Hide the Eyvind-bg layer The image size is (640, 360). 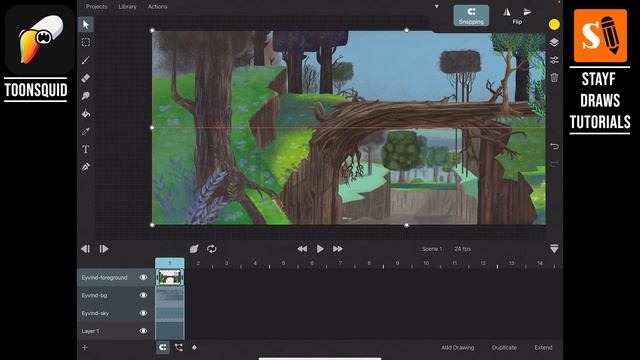pyautogui.click(x=143, y=295)
